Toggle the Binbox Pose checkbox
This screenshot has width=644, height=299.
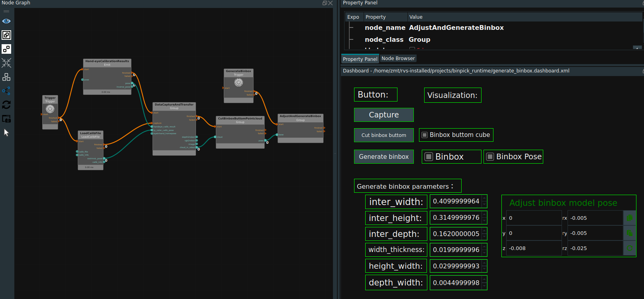pos(490,157)
